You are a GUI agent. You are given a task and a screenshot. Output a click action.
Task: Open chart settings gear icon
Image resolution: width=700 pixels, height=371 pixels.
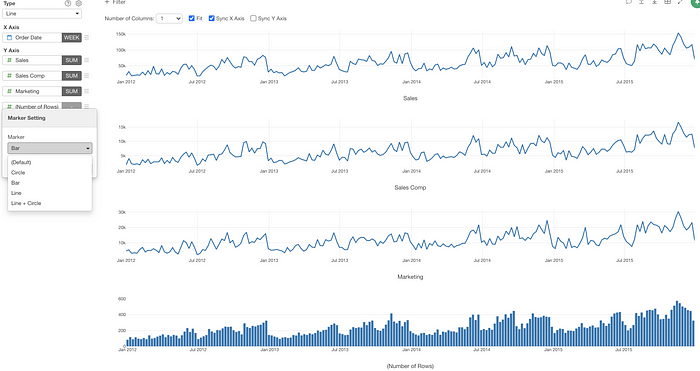click(79, 4)
